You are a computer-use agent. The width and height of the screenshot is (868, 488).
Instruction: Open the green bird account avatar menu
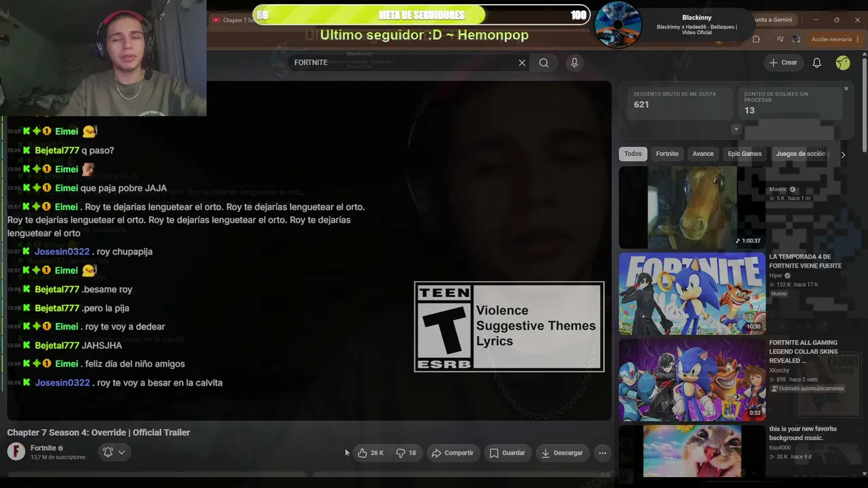(843, 63)
